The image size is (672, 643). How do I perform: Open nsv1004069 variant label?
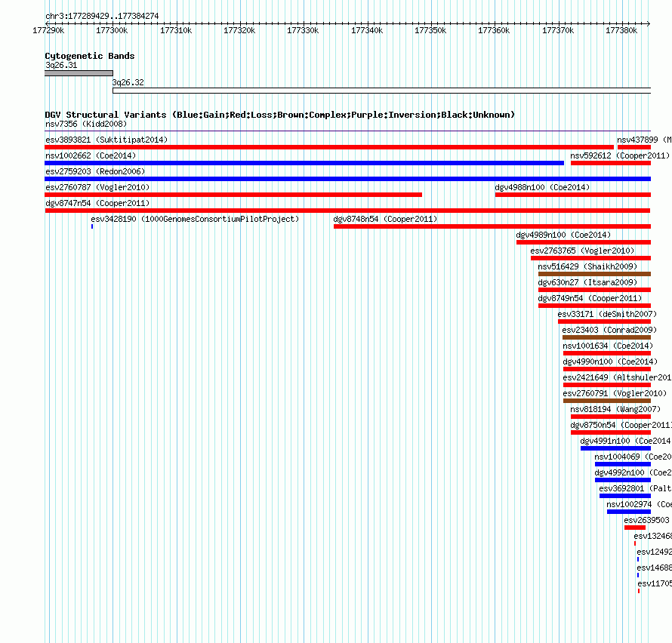point(633,457)
